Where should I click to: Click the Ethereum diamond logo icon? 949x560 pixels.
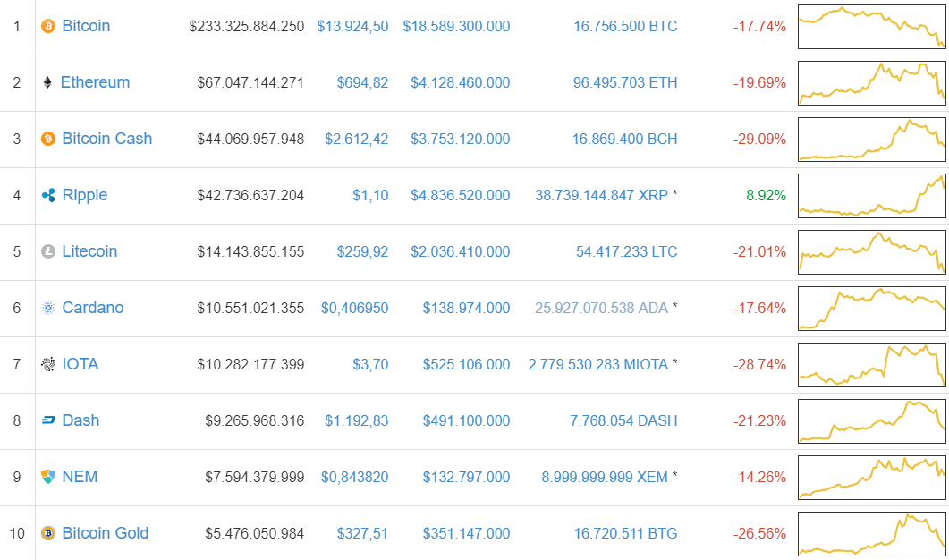pos(47,82)
